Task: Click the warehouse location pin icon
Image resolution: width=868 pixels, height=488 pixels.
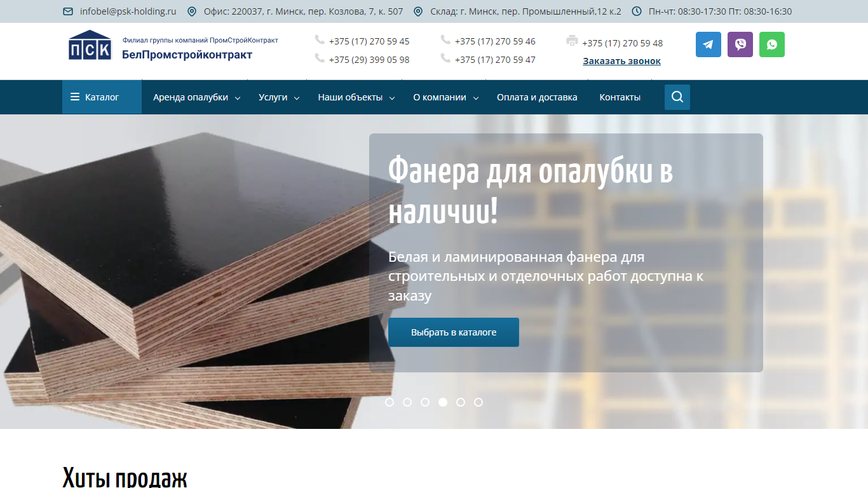Action: coord(418,11)
